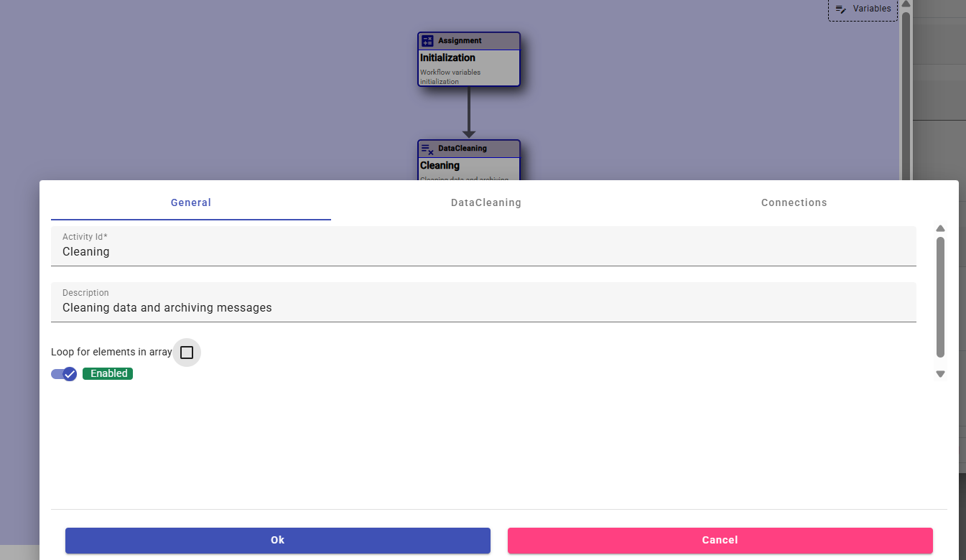Viewport: 966px width, 560px height.
Task: Go to the Connections tab
Action: click(794, 202)
